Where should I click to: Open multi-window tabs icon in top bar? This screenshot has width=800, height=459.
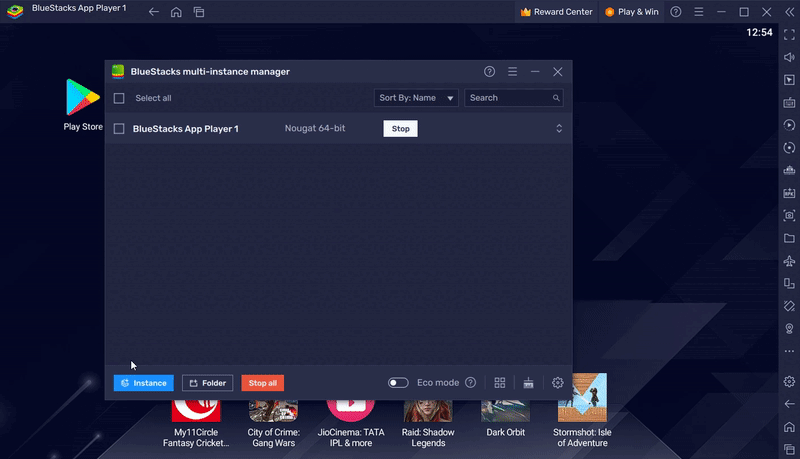click(x=199, y=12)
